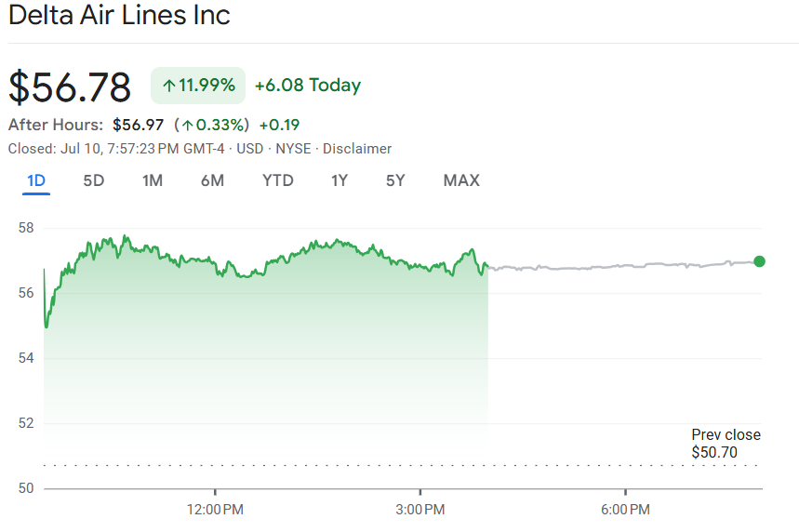Image resolution: width=799 pixels, height=532 pixels.
Task: Click the Delta Air Lines Inc title
Action: [119, 16]
